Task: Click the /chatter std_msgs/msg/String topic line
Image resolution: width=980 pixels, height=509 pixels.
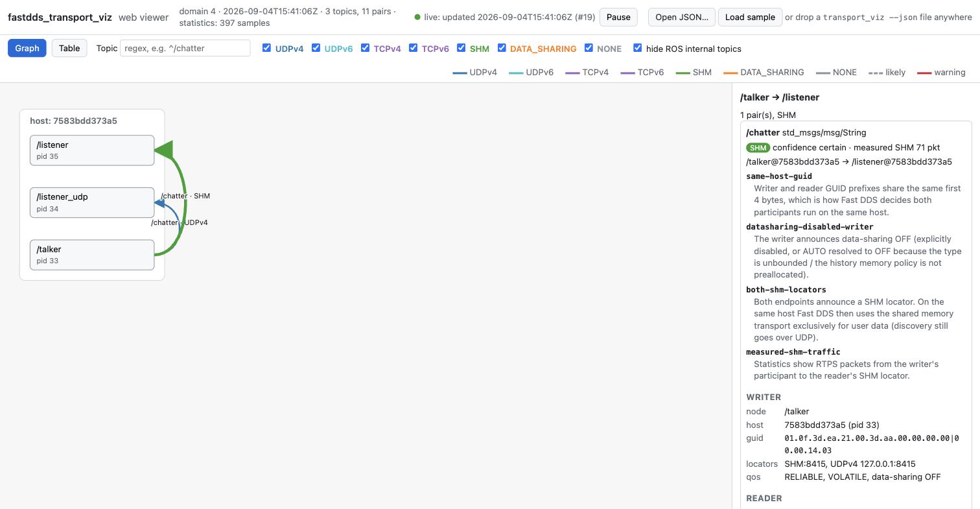Action: 806,132
